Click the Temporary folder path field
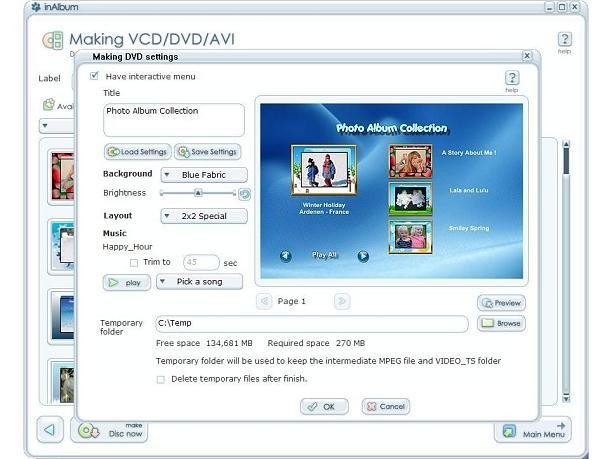 312,324
